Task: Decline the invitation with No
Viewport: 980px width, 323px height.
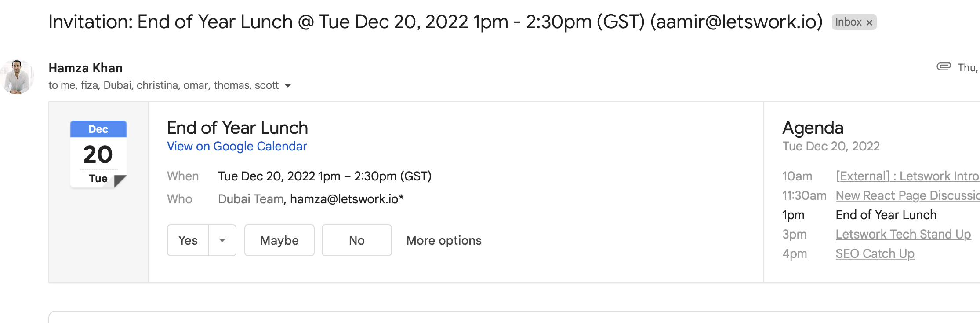Action: click(357, 240)
